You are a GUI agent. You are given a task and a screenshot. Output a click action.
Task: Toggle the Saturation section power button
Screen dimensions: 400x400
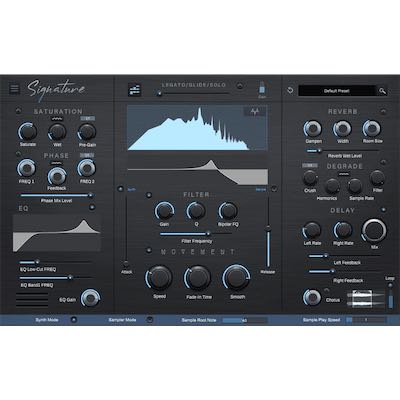click(x=18, y=111)
